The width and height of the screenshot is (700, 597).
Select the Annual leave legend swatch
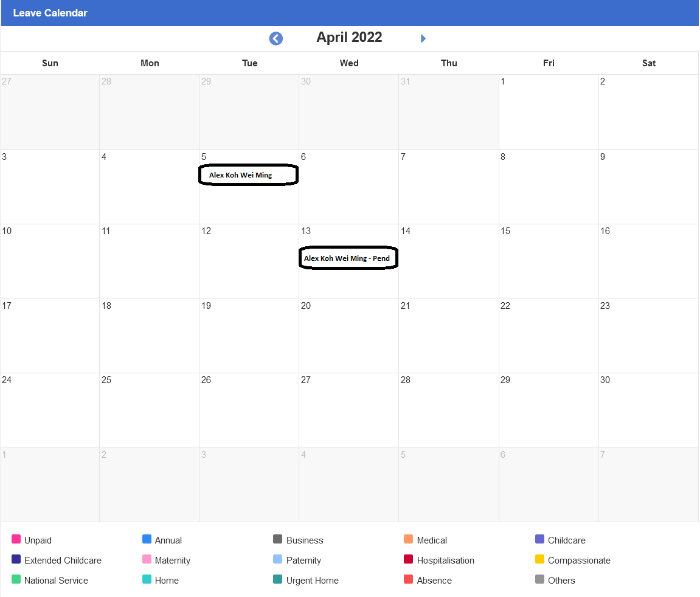pos(146,540)
